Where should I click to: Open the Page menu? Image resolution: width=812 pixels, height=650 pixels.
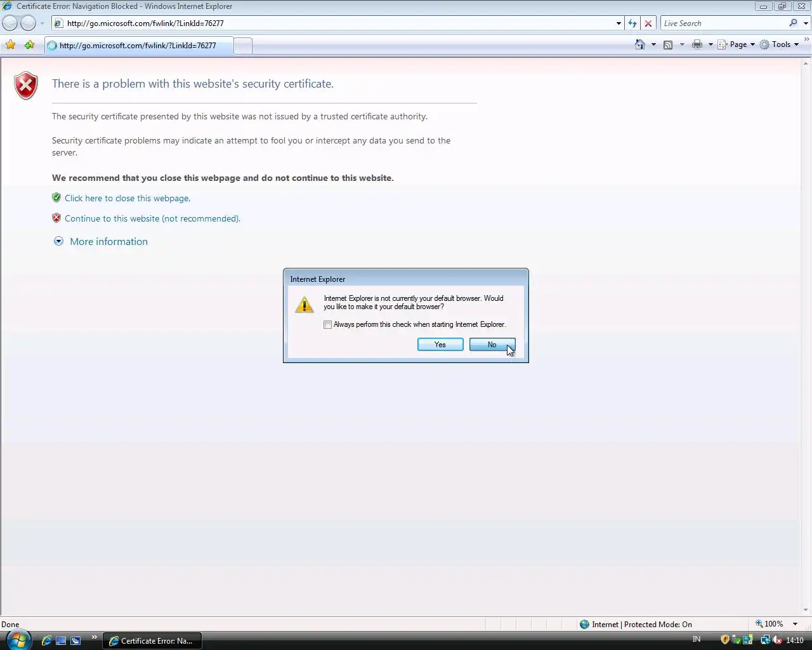(x=737, y=44)
